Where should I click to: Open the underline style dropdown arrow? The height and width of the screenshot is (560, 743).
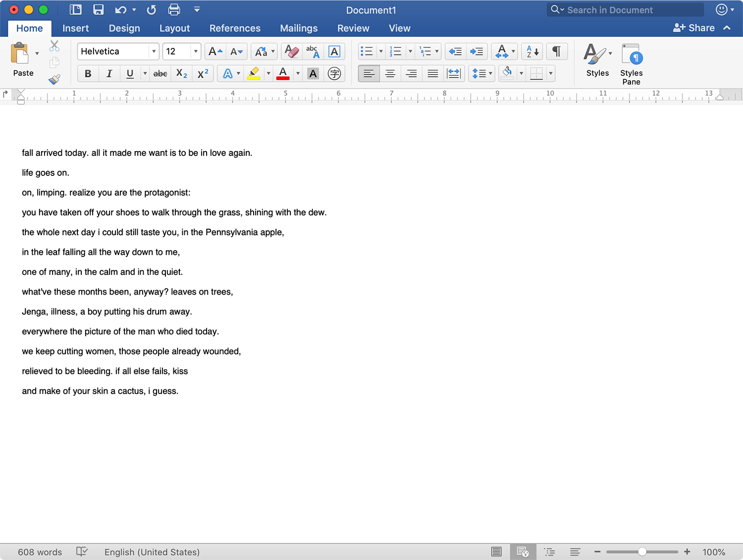coord(145,74)
